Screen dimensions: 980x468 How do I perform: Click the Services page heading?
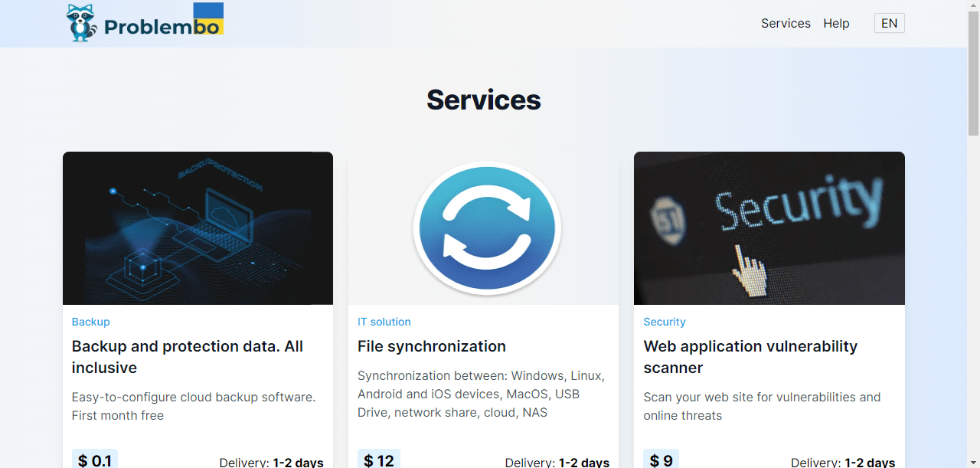[484, 100]
